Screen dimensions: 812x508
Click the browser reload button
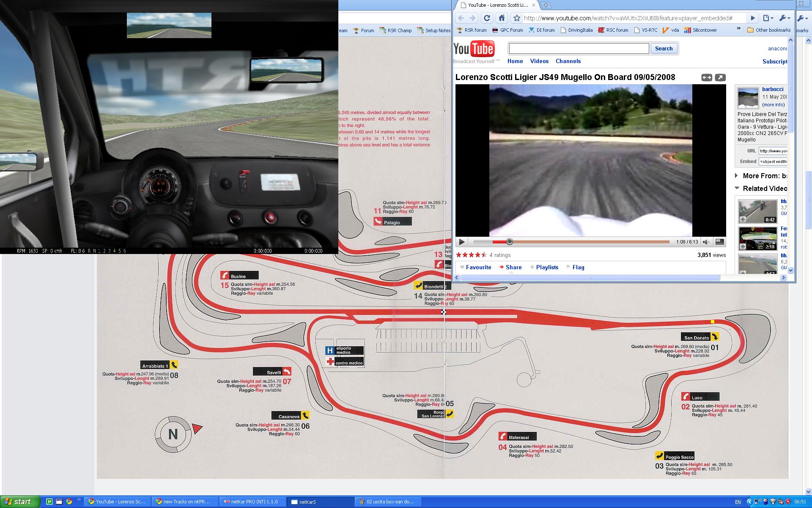point(487,18)
